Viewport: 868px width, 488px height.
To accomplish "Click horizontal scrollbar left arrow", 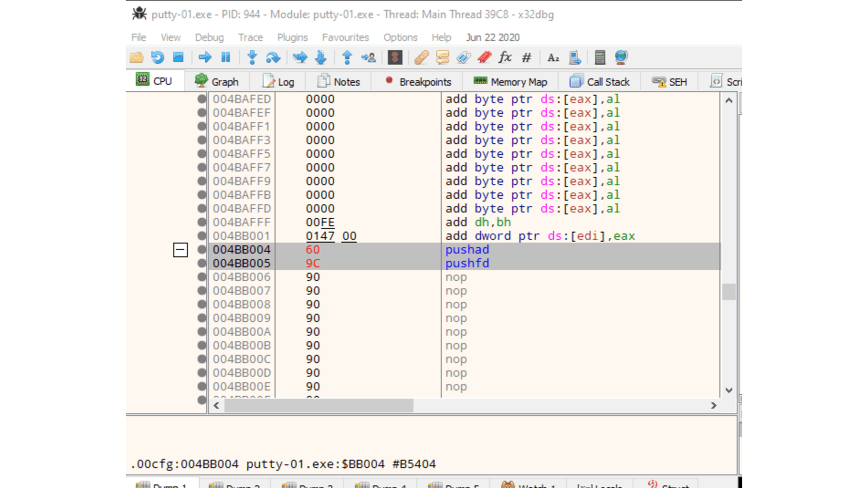I will (x=217, y=405).
